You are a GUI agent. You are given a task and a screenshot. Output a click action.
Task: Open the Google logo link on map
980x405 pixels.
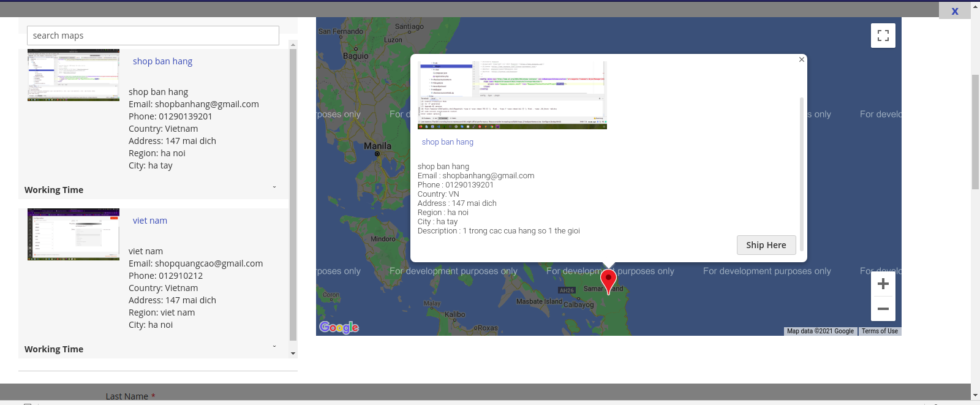pos(339,327)
